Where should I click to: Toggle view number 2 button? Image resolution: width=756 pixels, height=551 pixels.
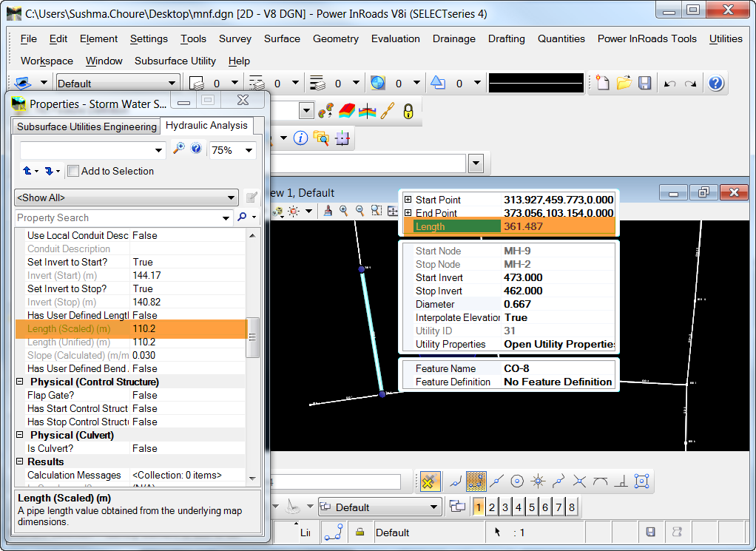492,507
